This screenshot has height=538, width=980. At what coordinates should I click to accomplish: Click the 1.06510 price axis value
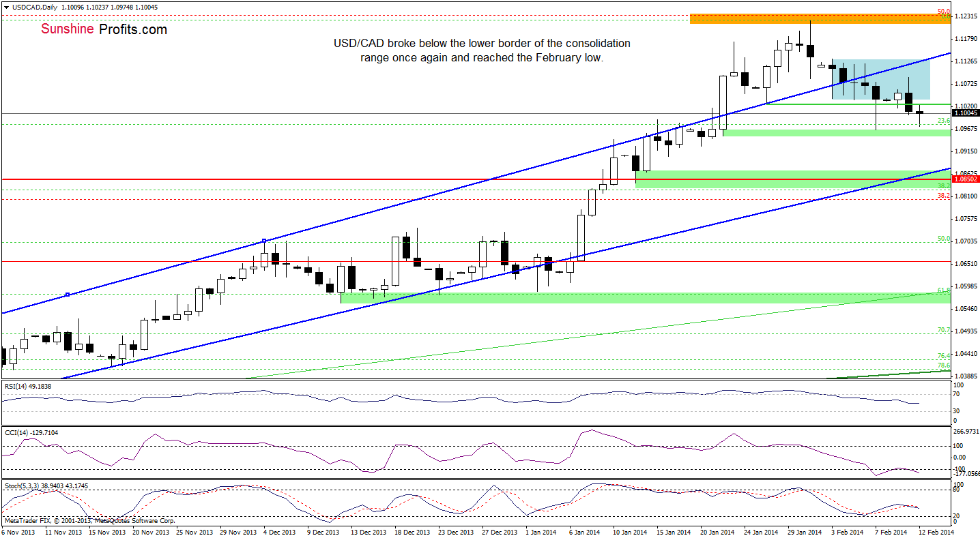pos(966,264)
